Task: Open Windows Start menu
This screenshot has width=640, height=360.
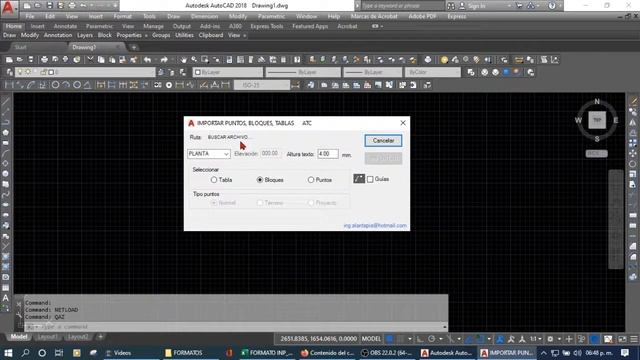Action: [x=8, y=353]
